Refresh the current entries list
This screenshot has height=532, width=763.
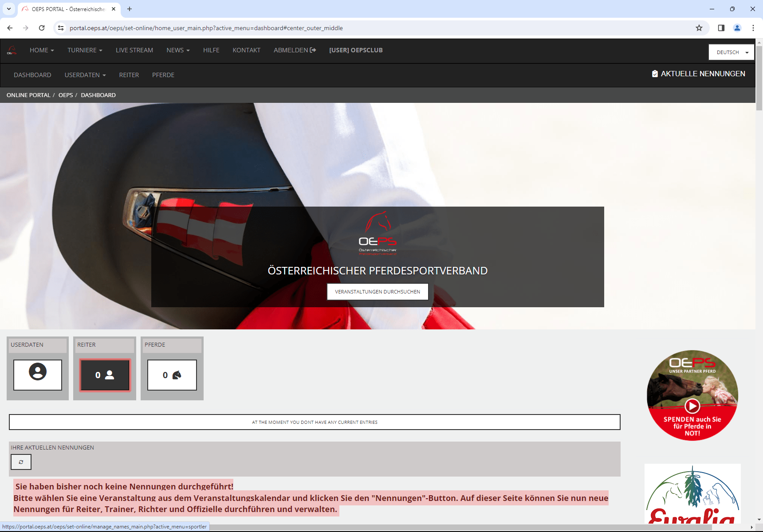(x=21, y=462)
